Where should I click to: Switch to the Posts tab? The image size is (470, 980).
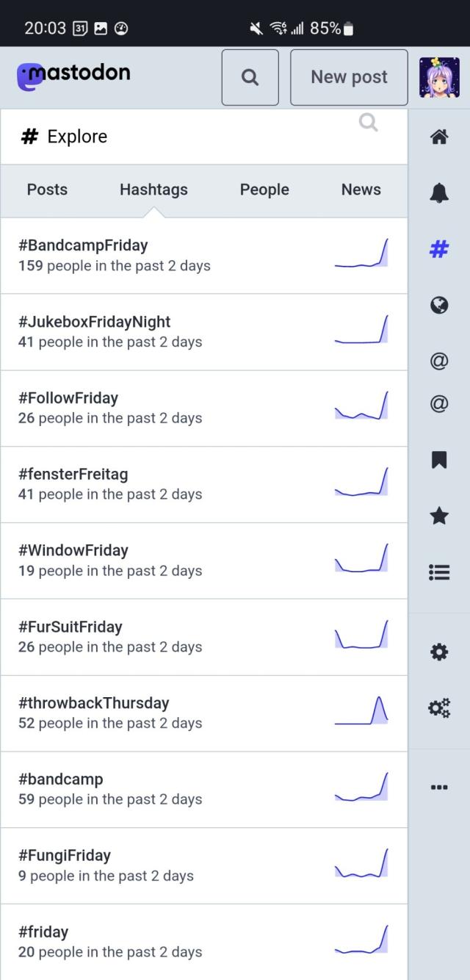pos(47,190)
